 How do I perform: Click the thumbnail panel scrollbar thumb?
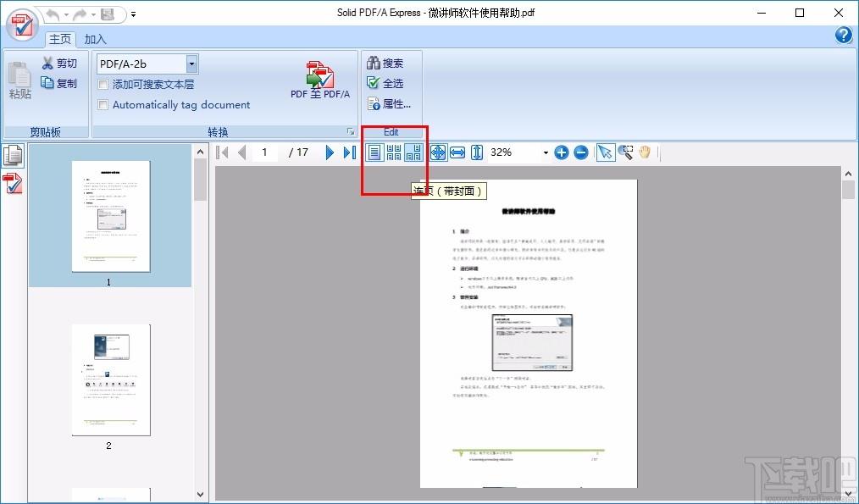(201, 180)
